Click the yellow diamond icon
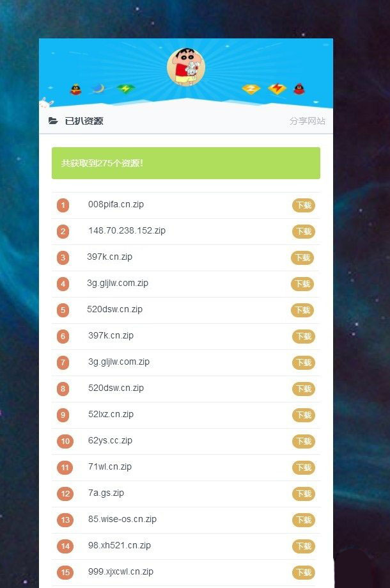This screenshot has width=390, height=588. pos(251,89)
